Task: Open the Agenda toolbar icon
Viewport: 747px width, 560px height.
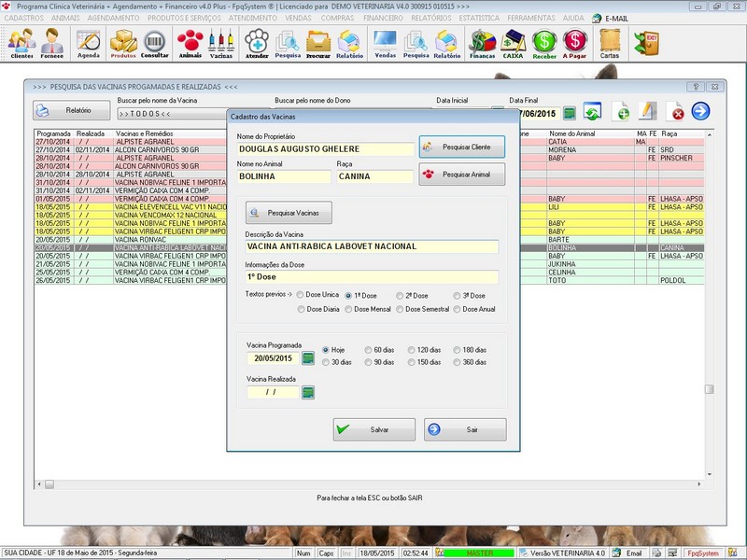Action: pyautogui.click(x=89, y=43)
